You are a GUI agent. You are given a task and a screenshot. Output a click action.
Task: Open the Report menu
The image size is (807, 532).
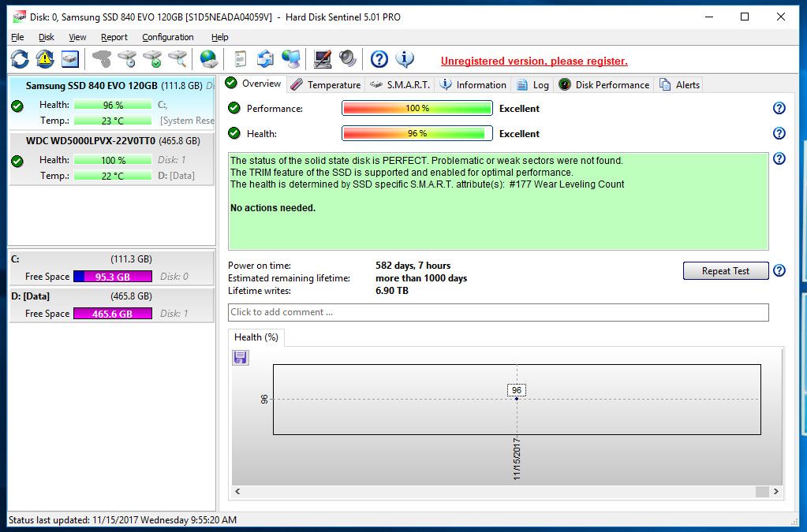pos(114,37)
